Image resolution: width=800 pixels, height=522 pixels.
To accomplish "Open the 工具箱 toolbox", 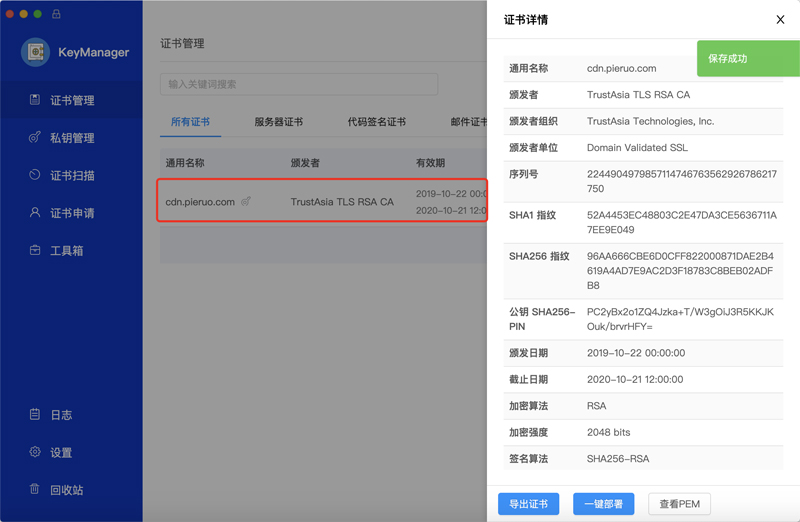I will coord(66,251).
